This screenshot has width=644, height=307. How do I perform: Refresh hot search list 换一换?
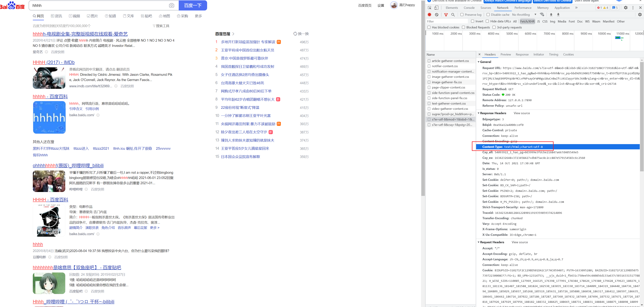301,34
